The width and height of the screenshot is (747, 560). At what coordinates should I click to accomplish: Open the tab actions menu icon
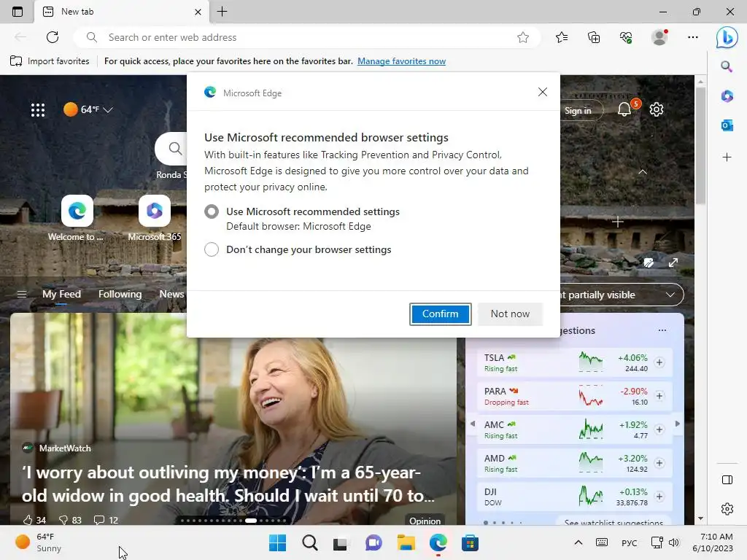coord(18,12)
